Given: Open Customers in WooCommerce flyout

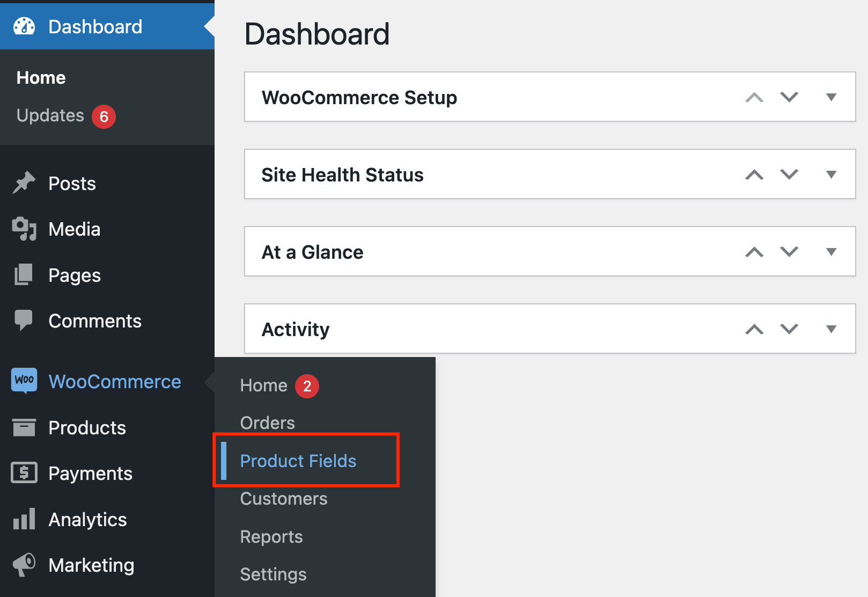Looking at the screenshot, I should 283,499.
